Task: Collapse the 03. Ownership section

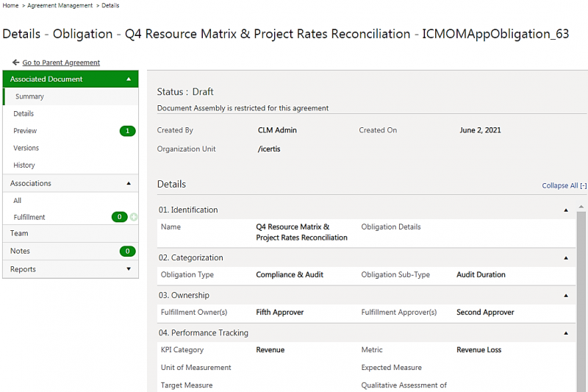Action: [x=565, y=296]
